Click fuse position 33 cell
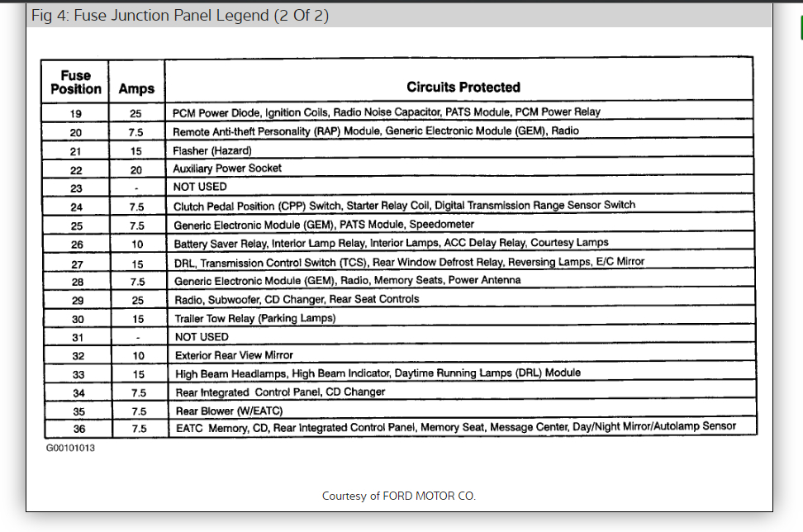803x532 pixels. [x=78, y=375]
